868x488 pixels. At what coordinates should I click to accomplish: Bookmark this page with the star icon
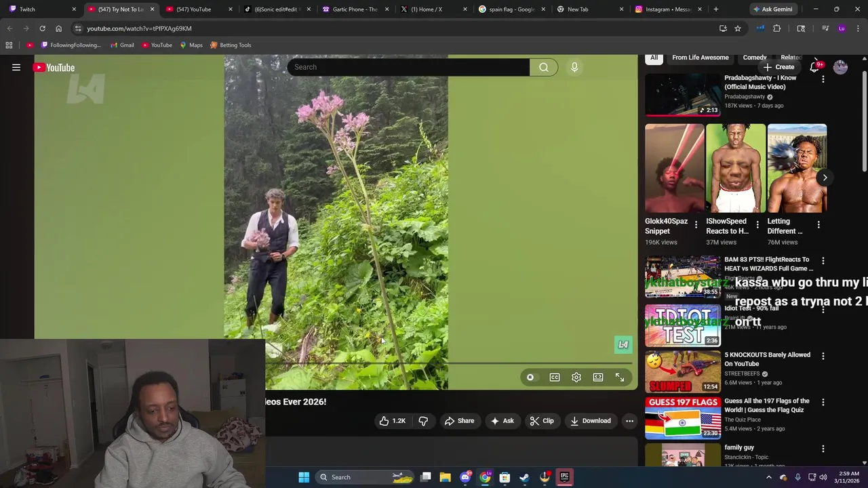pos(738,28)
